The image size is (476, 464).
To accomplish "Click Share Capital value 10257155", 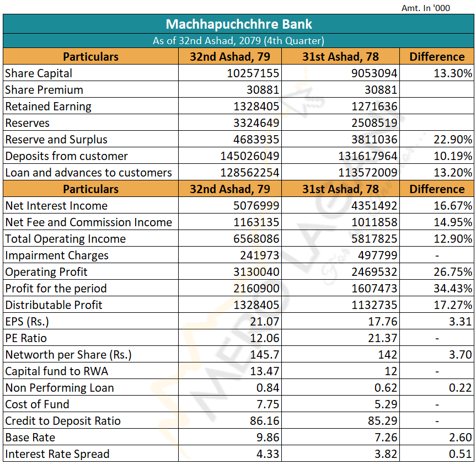I will click(253, 73).
